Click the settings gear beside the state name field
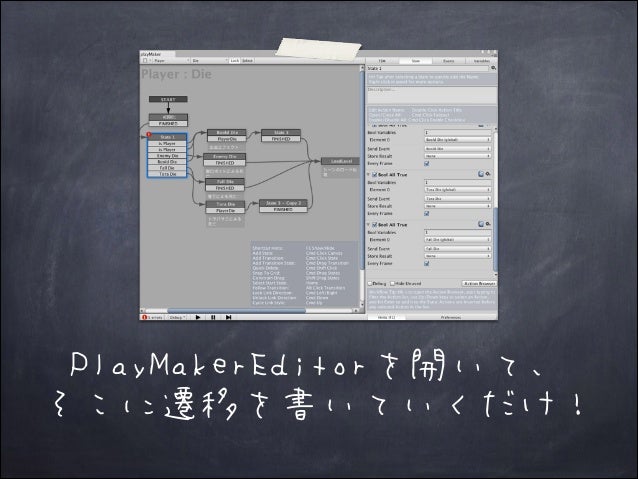Image resolution: width=638 pixels, height=479 pixels. pos(493,68)
